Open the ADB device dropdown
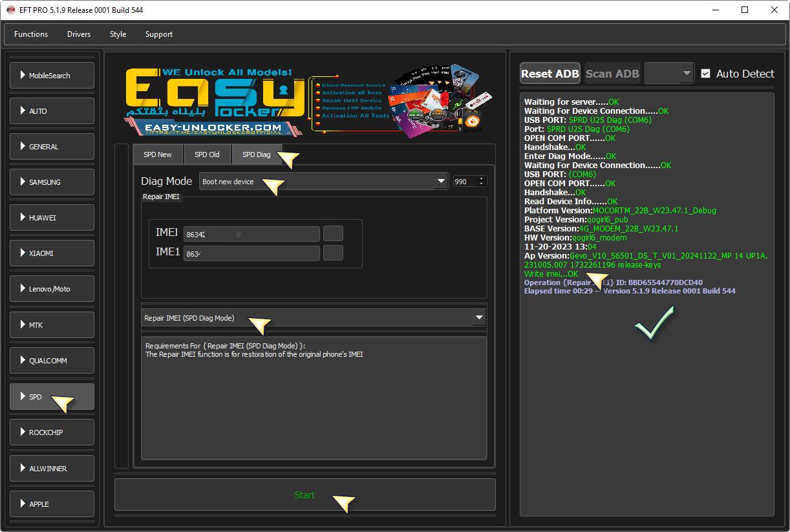790x532 pixels. pos(669,74)
